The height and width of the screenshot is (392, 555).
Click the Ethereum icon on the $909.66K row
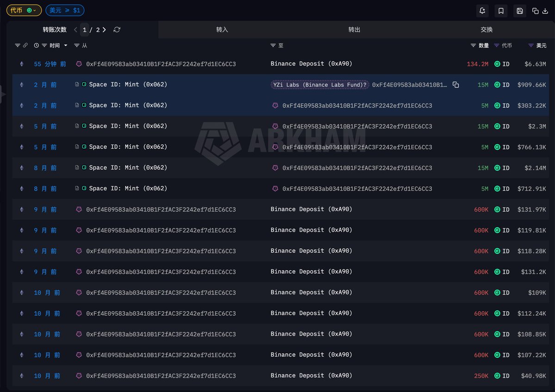[x=21, y=85]
